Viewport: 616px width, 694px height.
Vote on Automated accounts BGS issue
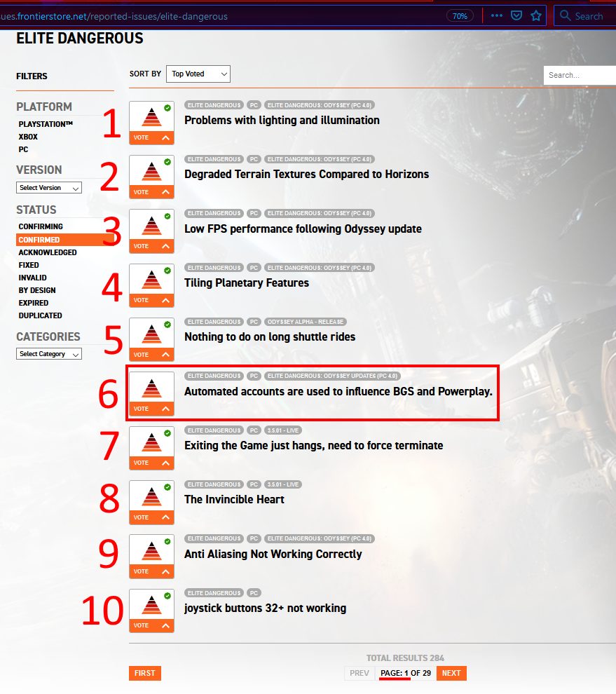click(152, 409)
